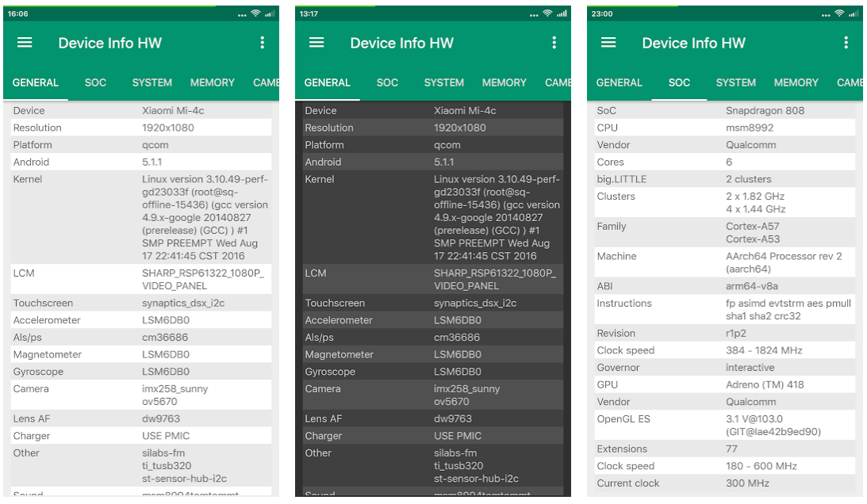Tap signal strength icon on the 23:00 screen

click(854, 13)
